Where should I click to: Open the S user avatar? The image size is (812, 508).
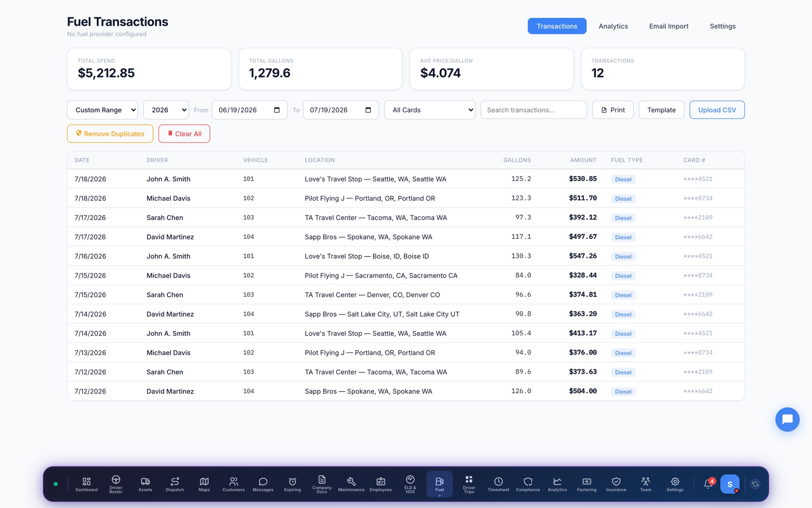click(x=730, y=484)
